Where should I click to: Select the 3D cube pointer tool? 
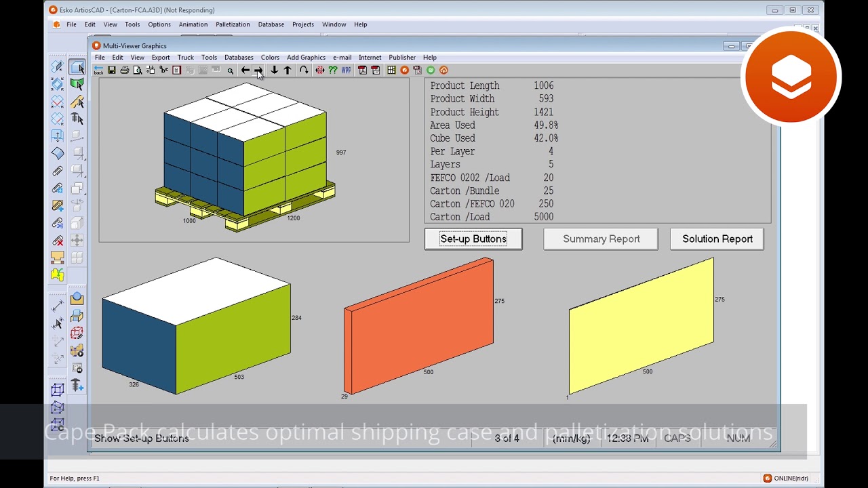point(77,67)
